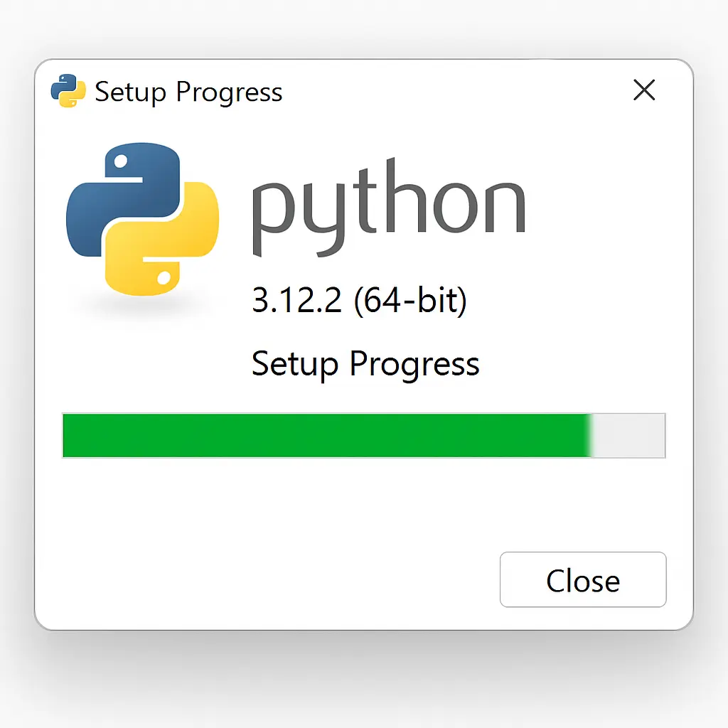Click the shadow beneath the Python logo
This screenshot has height=728, width=728.
(142, 307)
